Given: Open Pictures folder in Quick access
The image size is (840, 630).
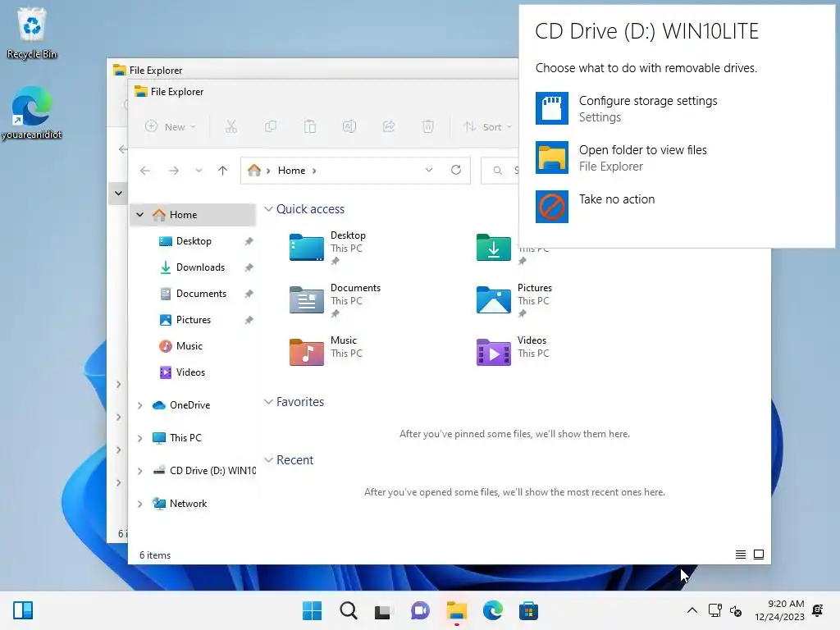Looking at the screenshot, I should (514, 300).
